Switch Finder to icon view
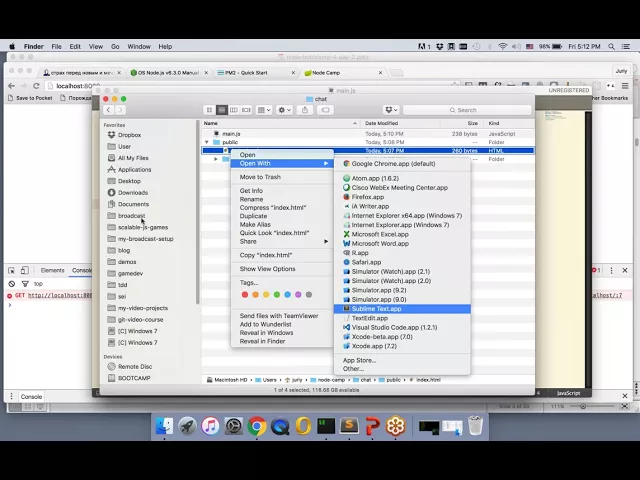This screenshot has width=640, height=480. point(209,110)
